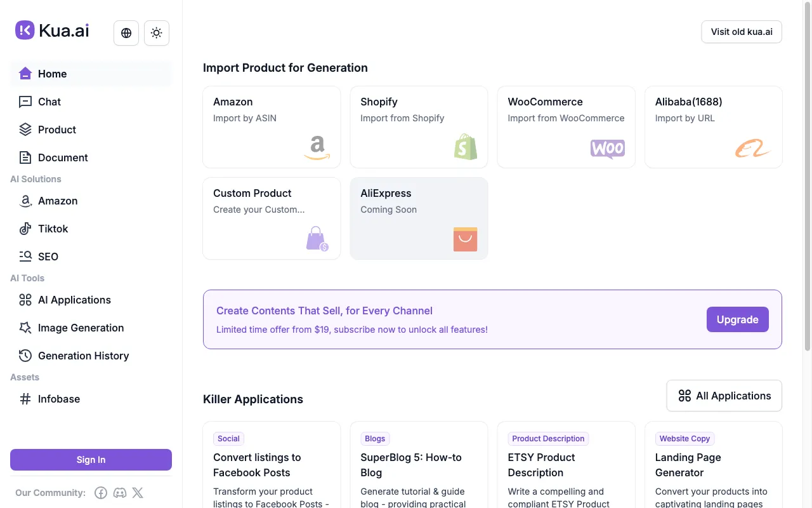The height and width of the screenshot is (508, 812).
Task: Click the AliExpress shopping bag logo
Action: 465,239
